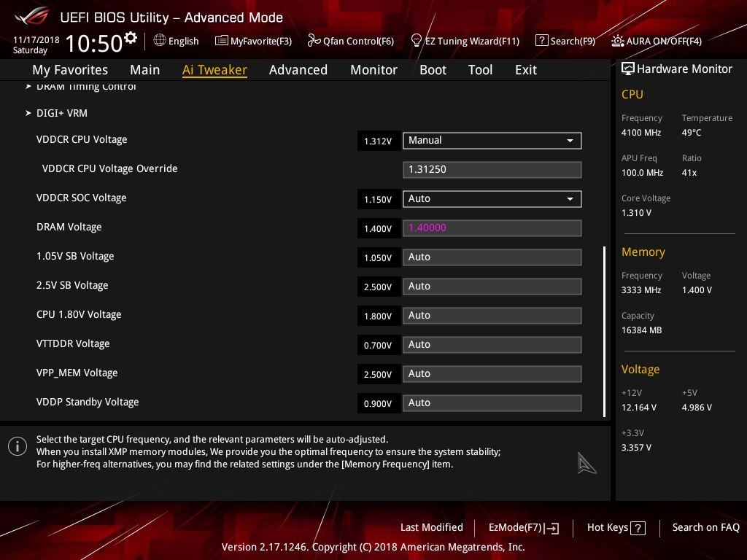747x560 pixels.
Task: Click the 1.05V SB Voltage Auto field
Action: click(492, 257)
